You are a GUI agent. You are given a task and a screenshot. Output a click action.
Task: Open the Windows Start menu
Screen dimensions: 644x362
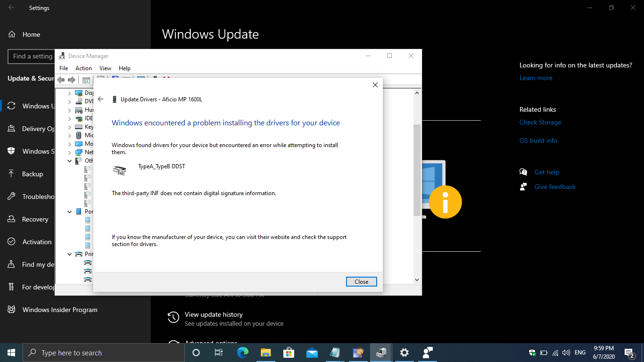[x=11, y=353]
